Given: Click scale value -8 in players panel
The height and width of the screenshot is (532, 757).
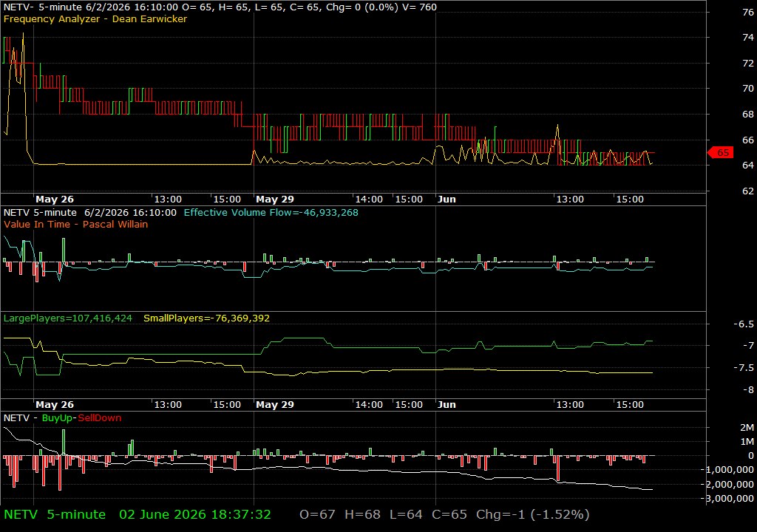Looking at the screenshot, I should tap(748, 389).
